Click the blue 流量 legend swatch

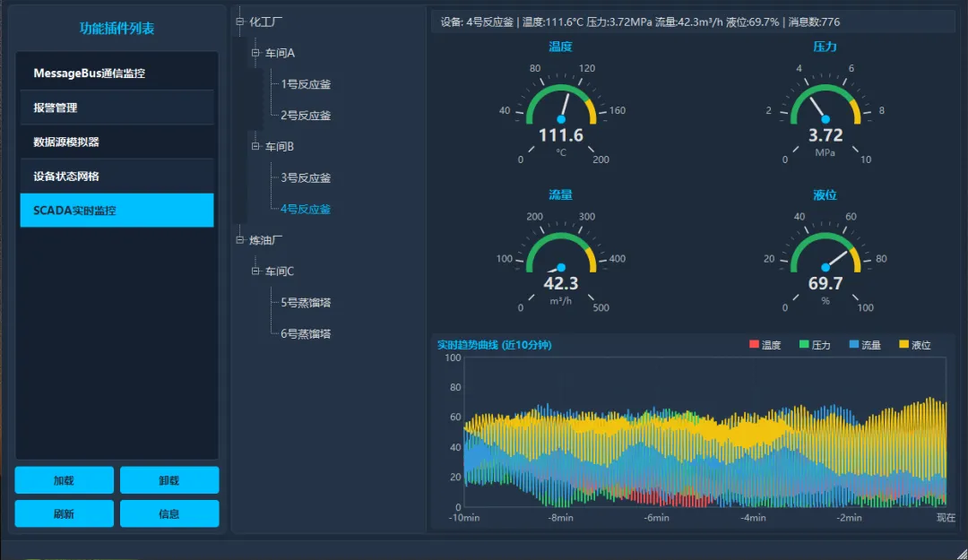(854, 344)
